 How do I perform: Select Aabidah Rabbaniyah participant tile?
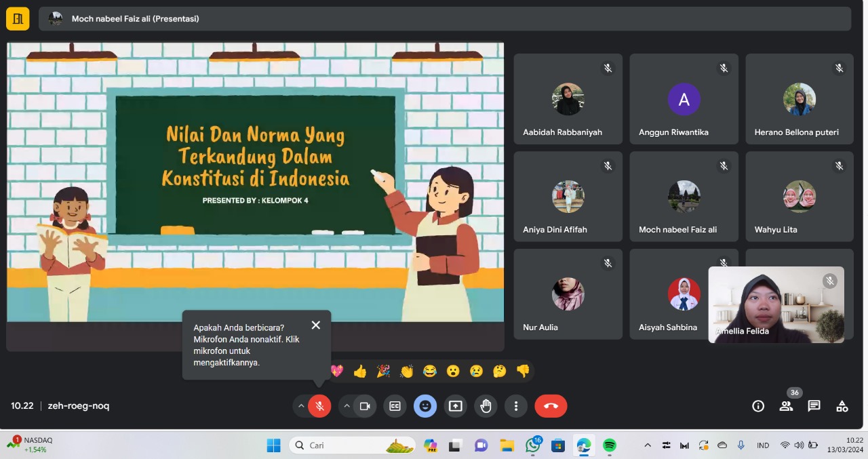tap(568, 99)
